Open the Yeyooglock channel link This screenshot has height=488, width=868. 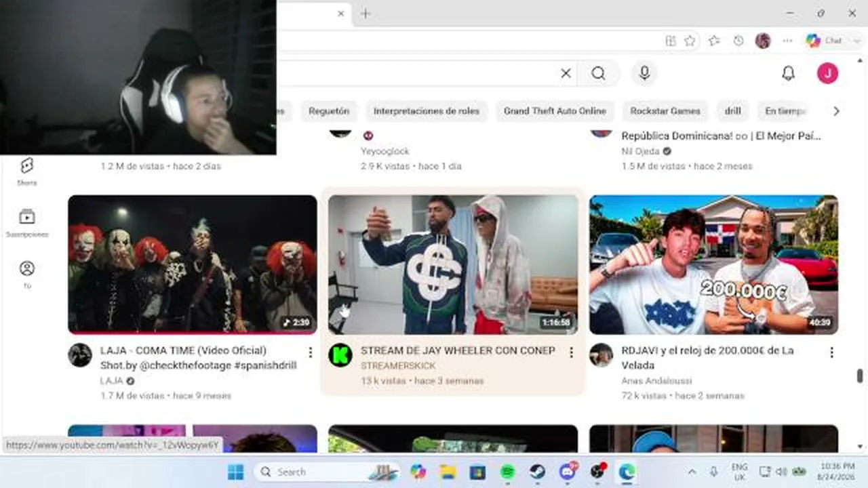click(x=385, y=151)
